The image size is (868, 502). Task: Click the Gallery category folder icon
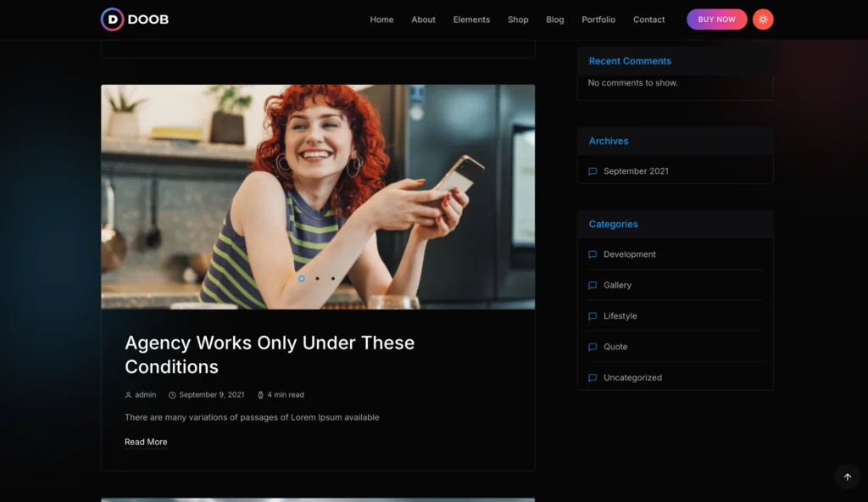(x=593, y=286)
